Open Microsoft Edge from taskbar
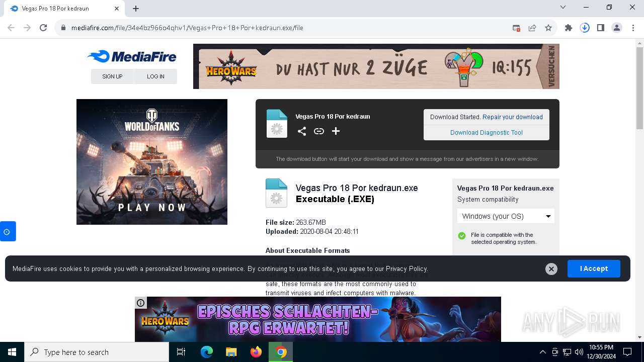Image resolution: width=644 pixels, height=362 pixels. tap(207, 352)
